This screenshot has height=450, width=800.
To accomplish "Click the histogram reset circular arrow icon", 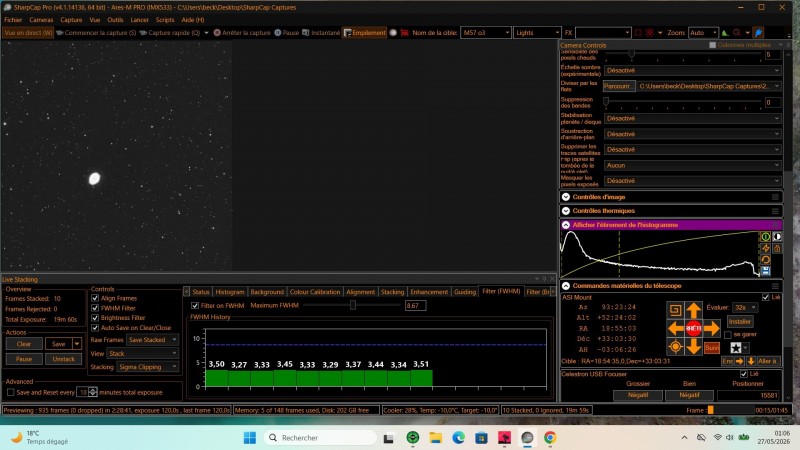I will (x=765, y=260).
